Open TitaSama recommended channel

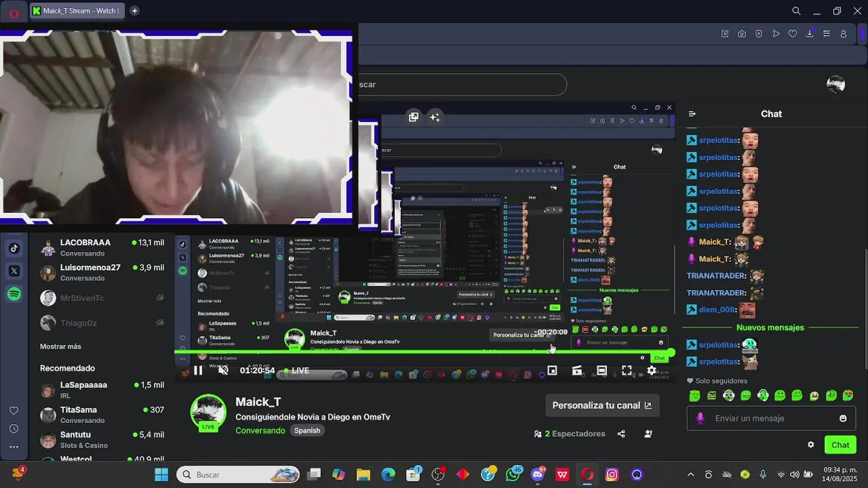click(102, 415)
